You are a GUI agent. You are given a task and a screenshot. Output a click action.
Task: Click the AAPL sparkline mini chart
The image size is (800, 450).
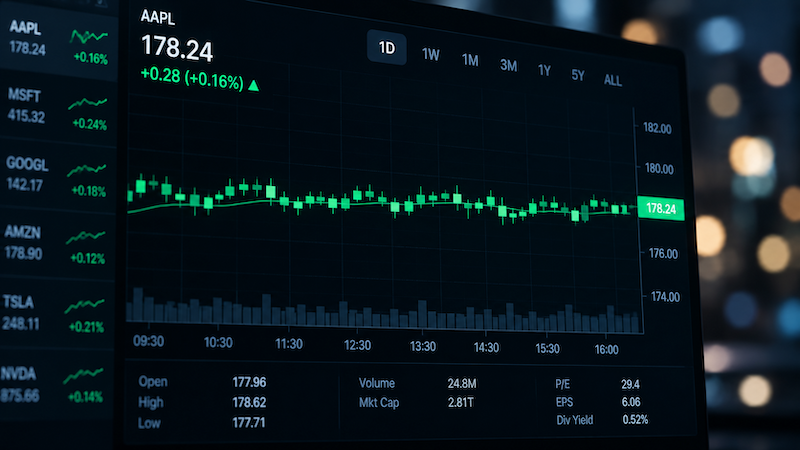(89, 36)
